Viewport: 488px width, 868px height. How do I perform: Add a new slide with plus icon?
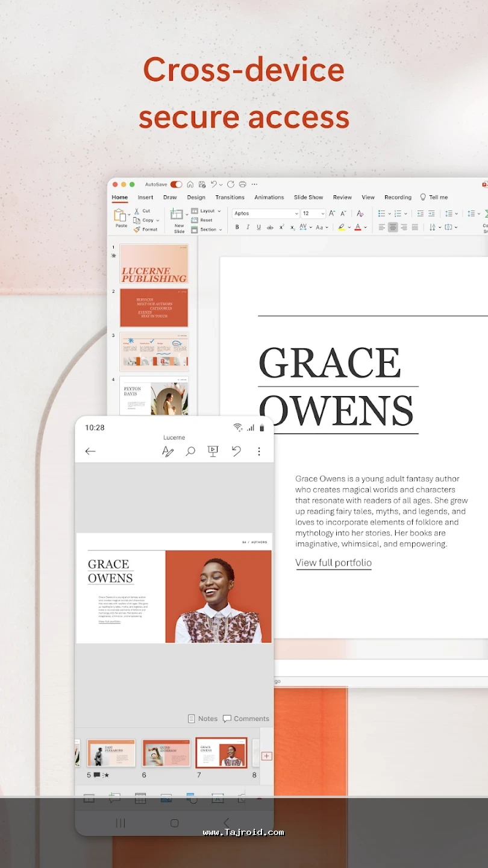click(x=266, y=756)
